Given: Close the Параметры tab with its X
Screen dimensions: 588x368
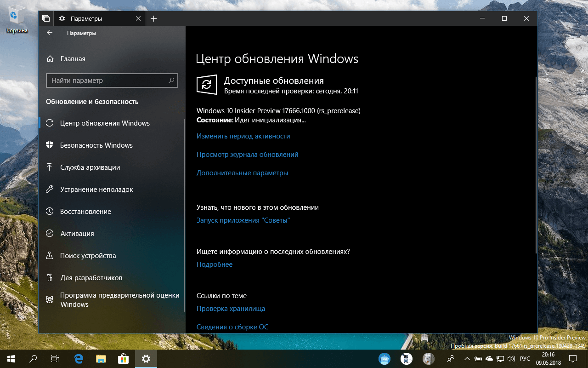Looking at the screenshot, I should (138, 18).
